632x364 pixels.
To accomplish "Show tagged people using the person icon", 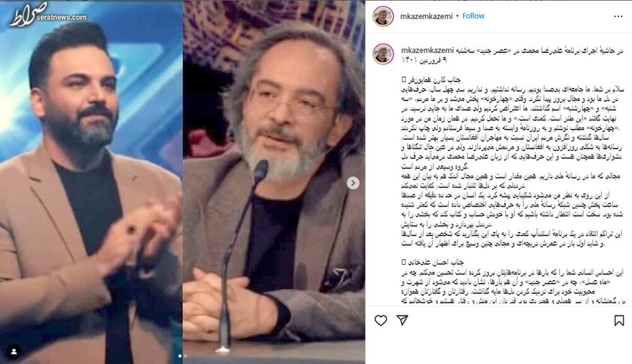I will (x=14, y=351).
